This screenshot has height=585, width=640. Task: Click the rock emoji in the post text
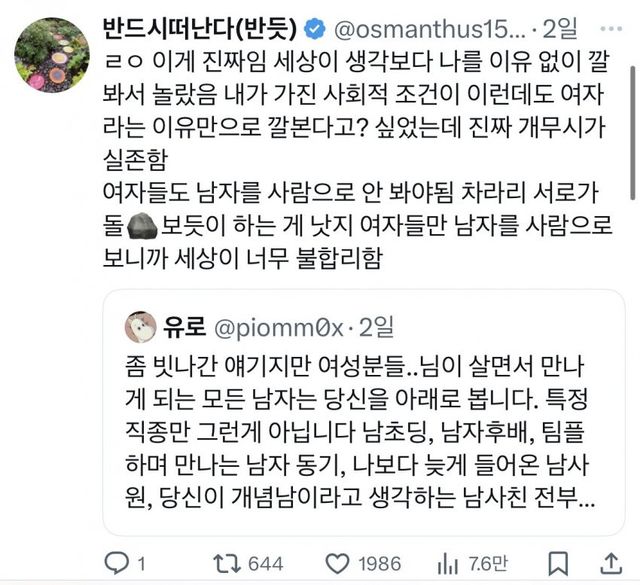139,223
